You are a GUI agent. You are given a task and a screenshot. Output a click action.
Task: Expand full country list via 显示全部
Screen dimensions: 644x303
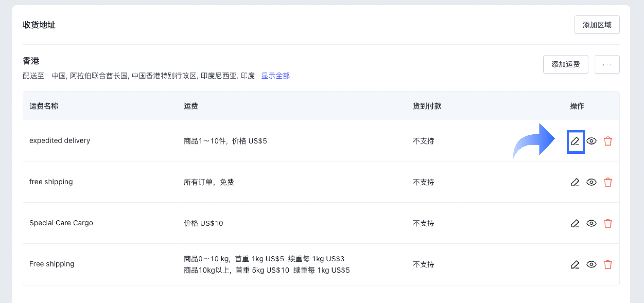coord(275,76)
